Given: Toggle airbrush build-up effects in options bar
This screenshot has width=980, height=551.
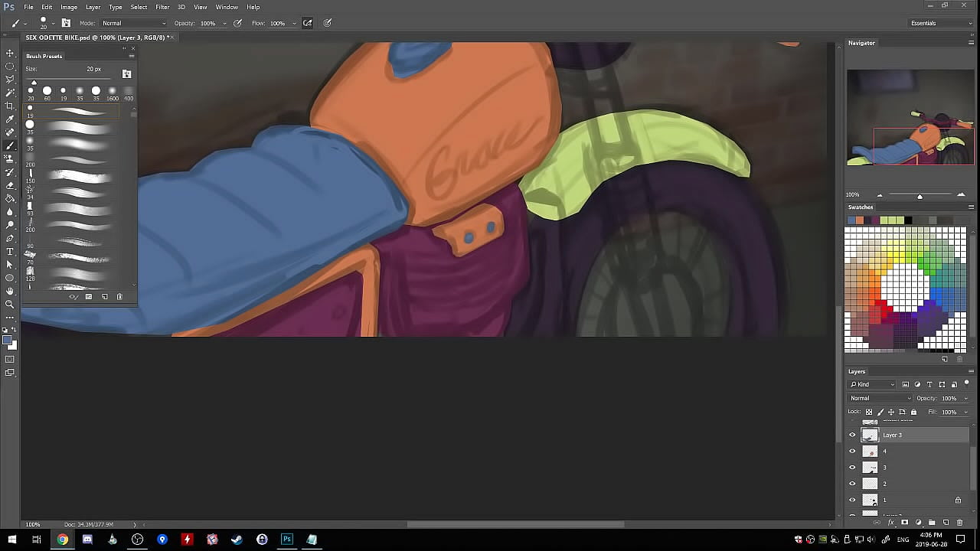Looking at the screenshot, I should click(307, 23).
